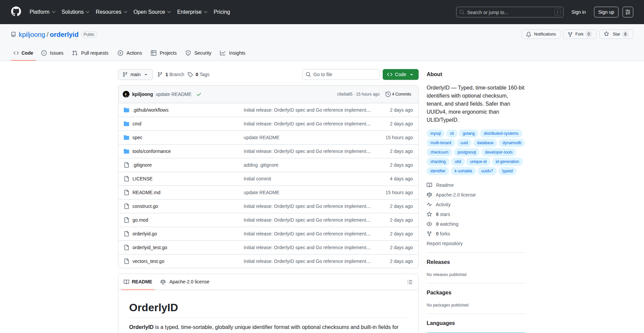The height and width of the screenshot is (333, 644).
Task: Click the .github/workflows folder icon
Action: tap(126, 110)
